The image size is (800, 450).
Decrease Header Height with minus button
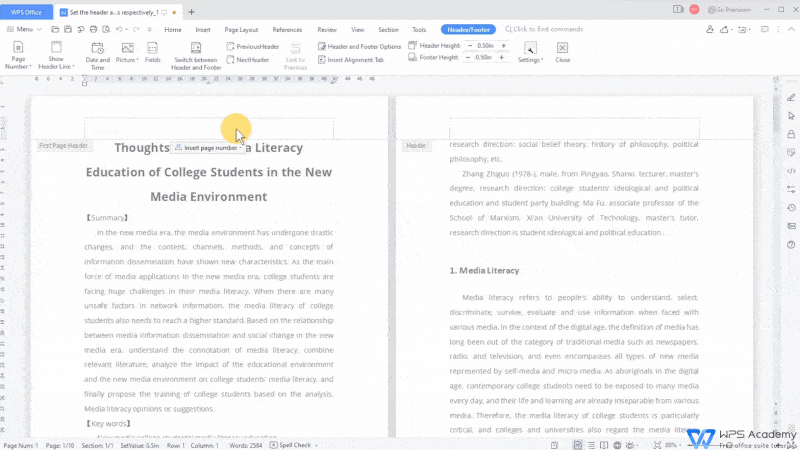pyautogui.click(x=470, y=46)
